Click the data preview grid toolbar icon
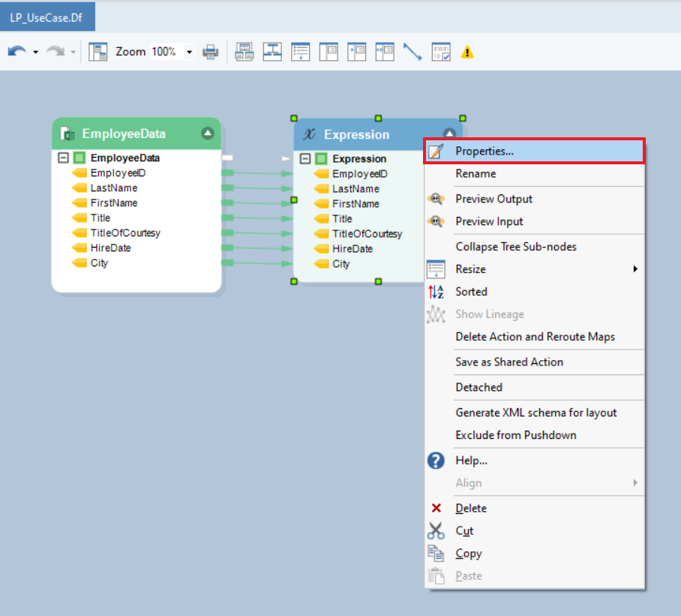The image size is (681, 616). tap(441, 52)
